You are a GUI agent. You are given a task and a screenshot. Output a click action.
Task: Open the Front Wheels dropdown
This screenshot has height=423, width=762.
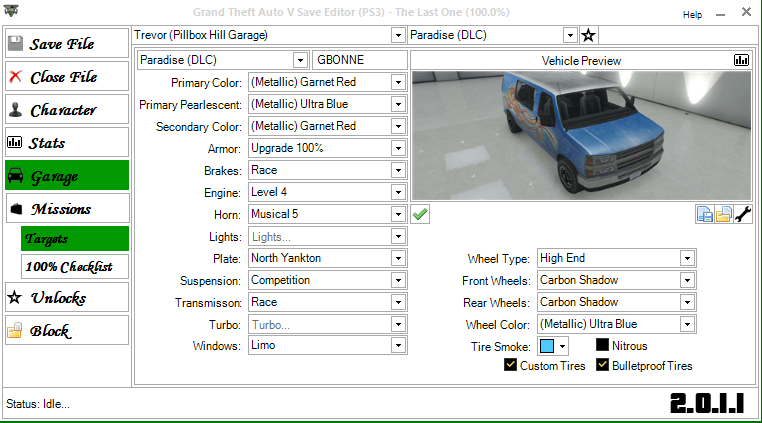(687, 280)
